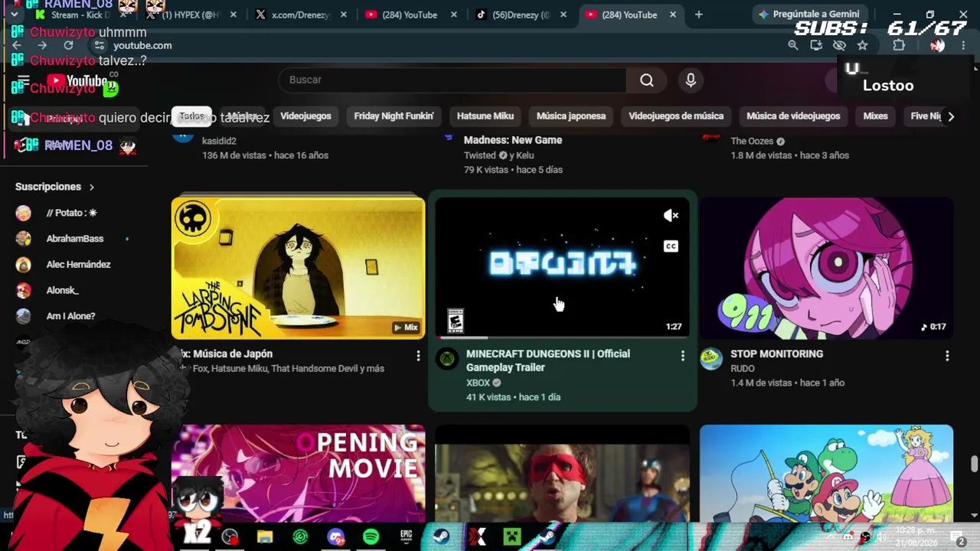Open The Oozes channel link
This screenshot has width=980, height=551.
pos(752,141)
